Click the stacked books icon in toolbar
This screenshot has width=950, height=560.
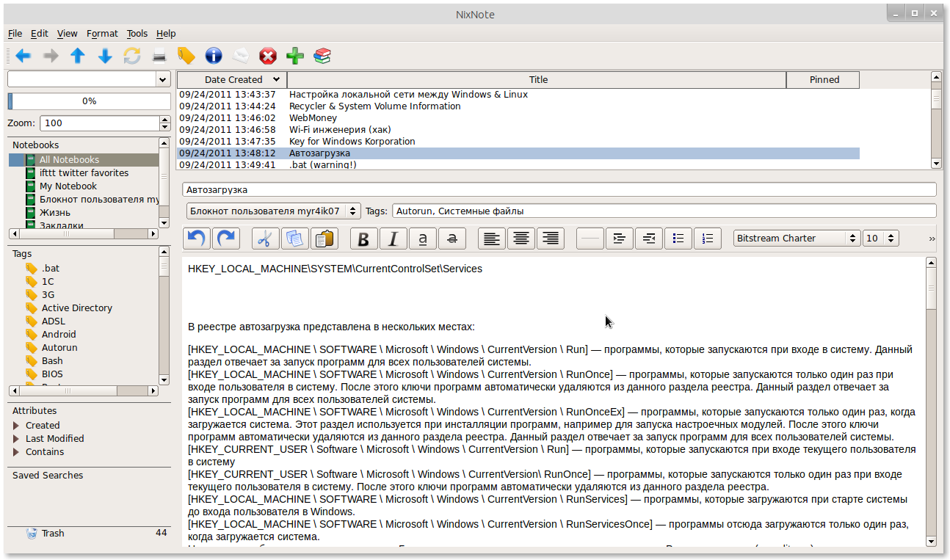click(322, 56)
